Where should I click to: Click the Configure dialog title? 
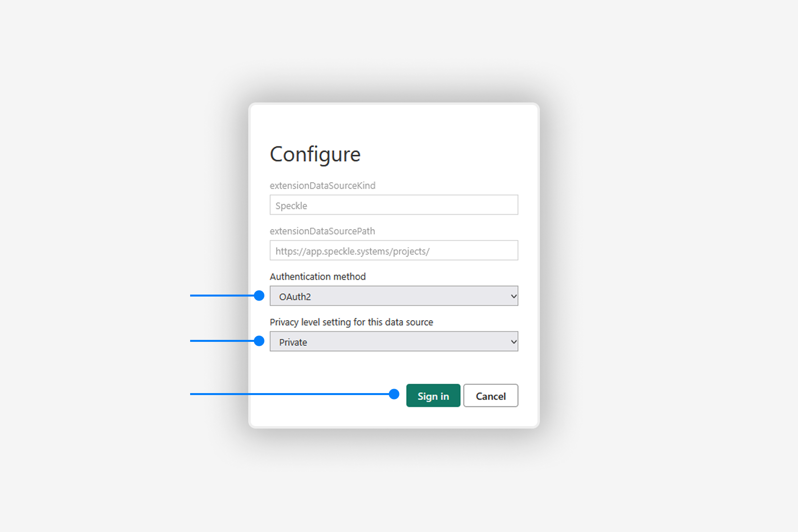[315, 154]
